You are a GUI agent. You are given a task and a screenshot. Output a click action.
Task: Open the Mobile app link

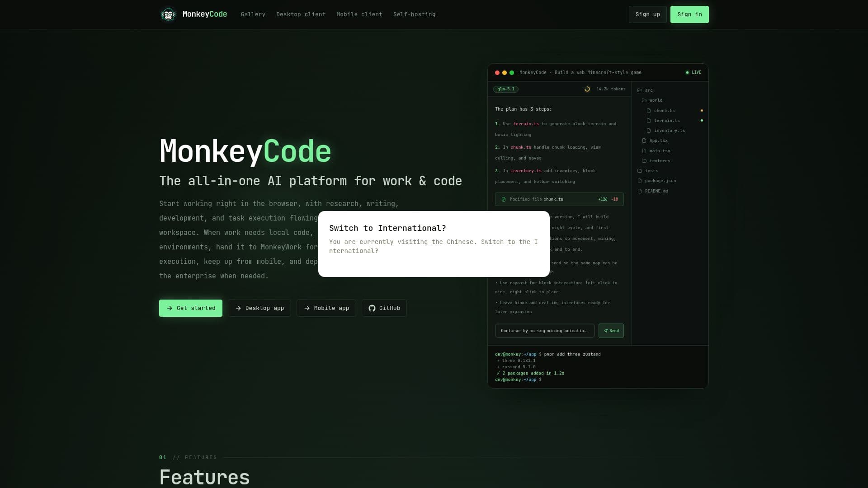point(326,308)
